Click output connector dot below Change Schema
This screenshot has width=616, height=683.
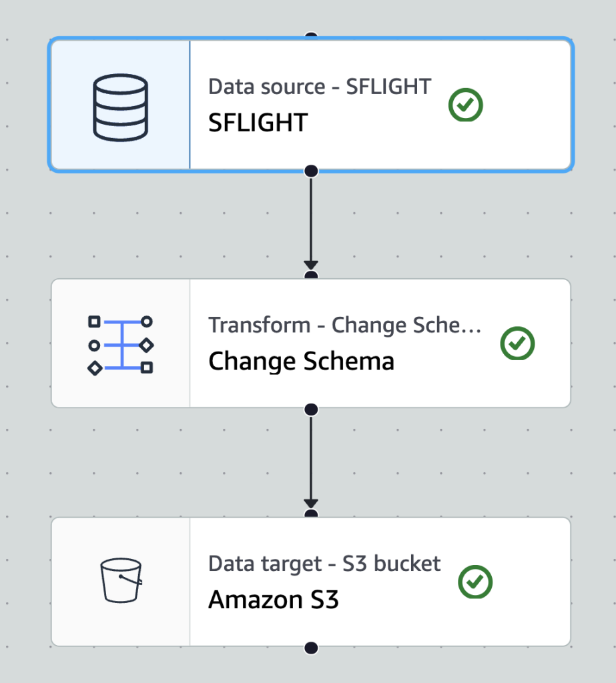[311, 410]
